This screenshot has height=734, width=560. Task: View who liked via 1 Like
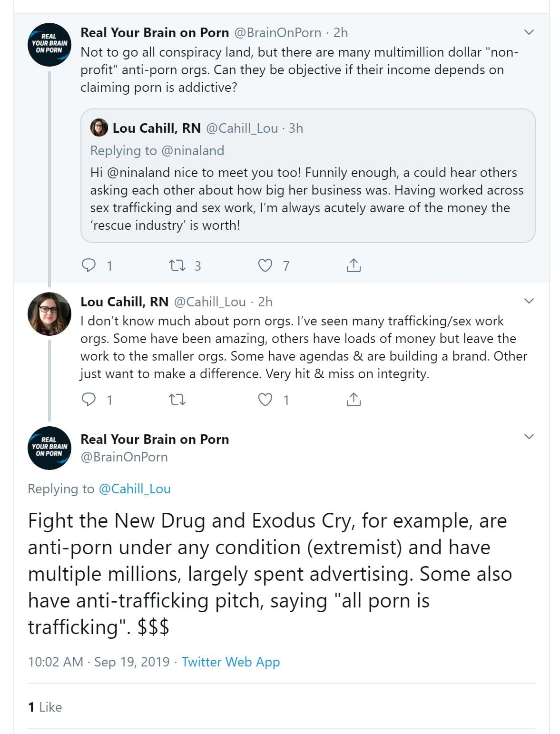tap(45, 707)
